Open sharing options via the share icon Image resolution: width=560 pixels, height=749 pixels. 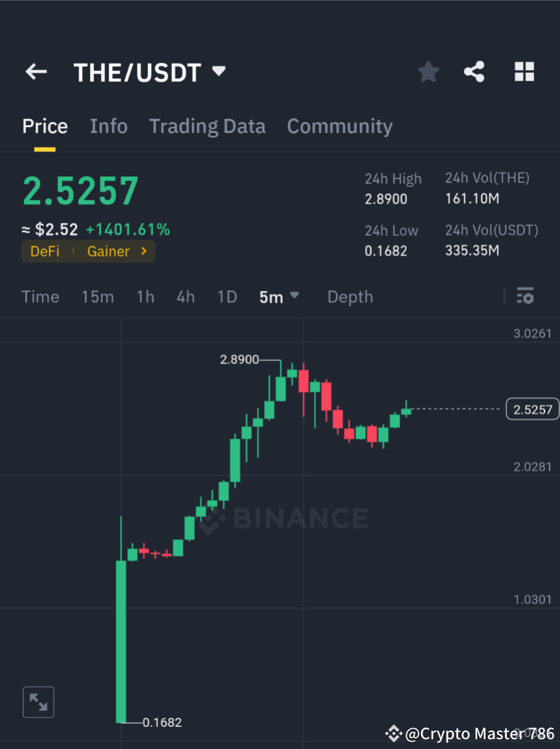tap(474, 72)
